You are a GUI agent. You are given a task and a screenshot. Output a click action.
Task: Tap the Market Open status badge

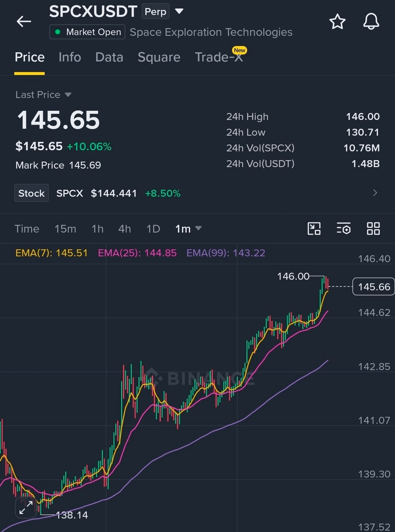tap(87, 32)
